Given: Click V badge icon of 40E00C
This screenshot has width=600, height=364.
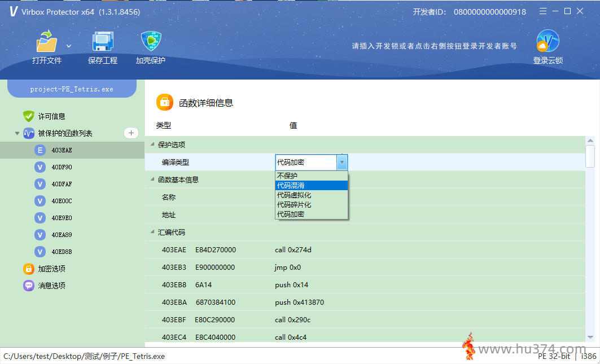Looking at the screenshot, I should 40,201.
